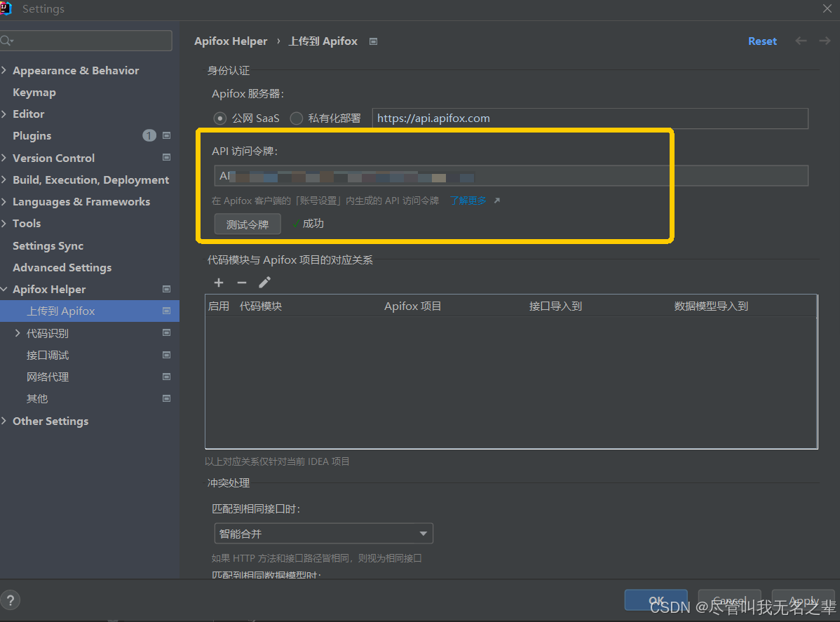
Task: Expand Version Control settings node
Action: (4, 158)
